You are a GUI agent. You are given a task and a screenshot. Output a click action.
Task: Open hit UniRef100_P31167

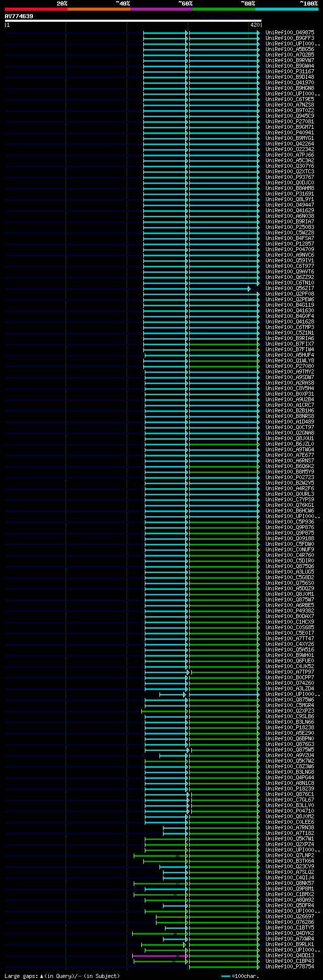point(290,72)
